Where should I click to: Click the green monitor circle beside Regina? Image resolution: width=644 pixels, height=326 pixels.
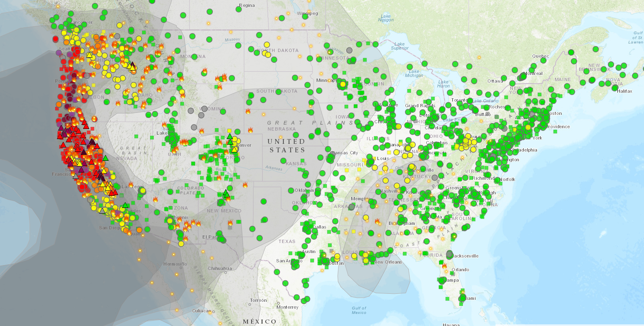coord(239,9)
